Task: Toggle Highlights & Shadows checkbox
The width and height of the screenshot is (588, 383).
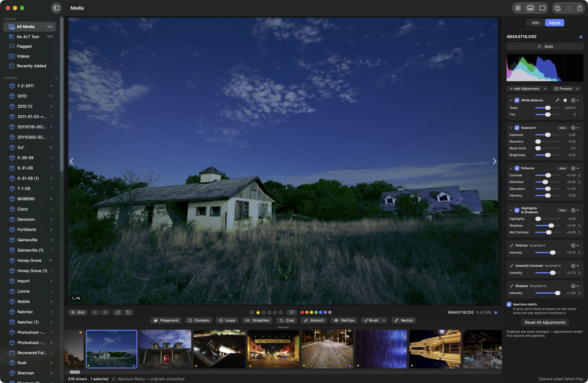Action: (517, 210)
